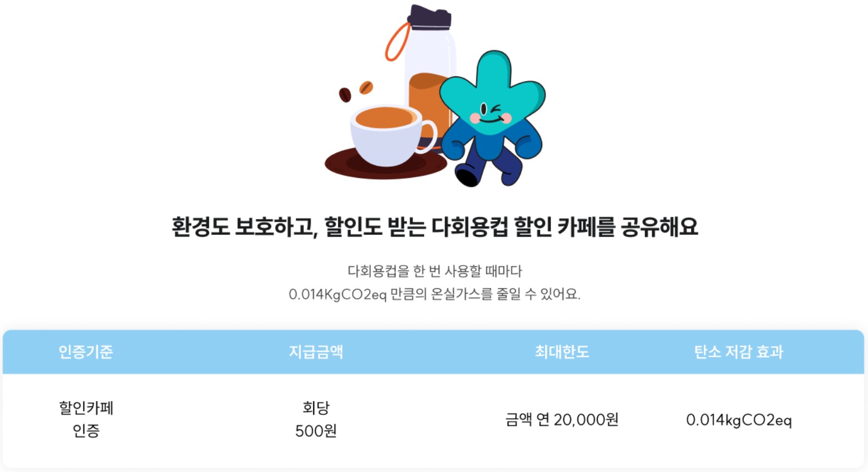
Task: Click the 할인카페 인증 table cell
Action: [x=86, y=419]
